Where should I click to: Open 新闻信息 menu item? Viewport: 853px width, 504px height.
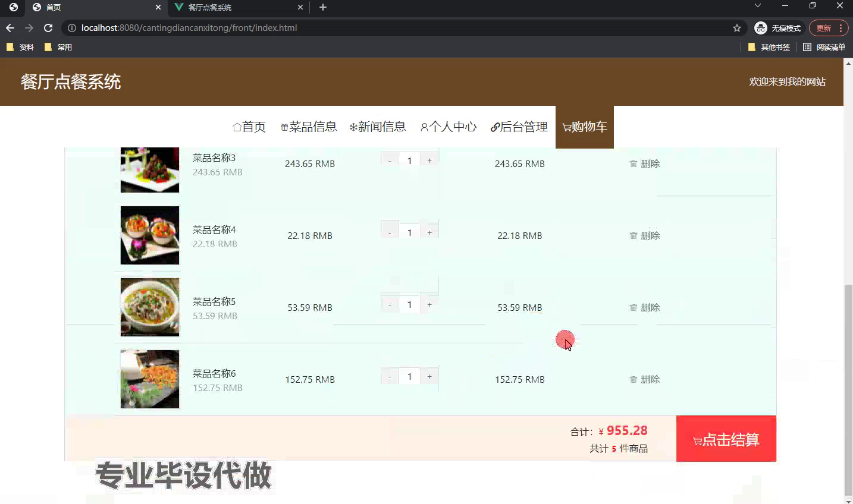[x=378, y=127]
